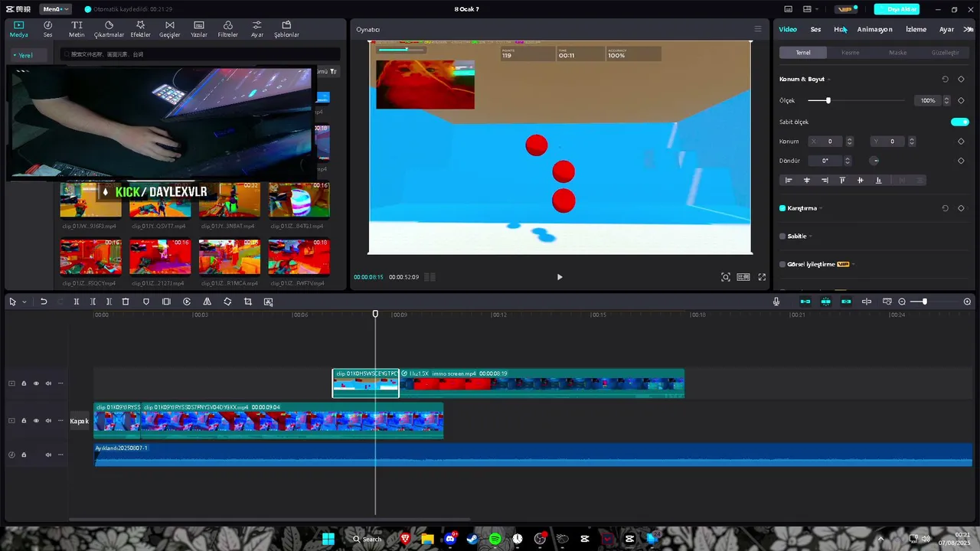This screenshot has width=980, height=551.
Task: Click the media search field
Action: click(x=201, y=54)
